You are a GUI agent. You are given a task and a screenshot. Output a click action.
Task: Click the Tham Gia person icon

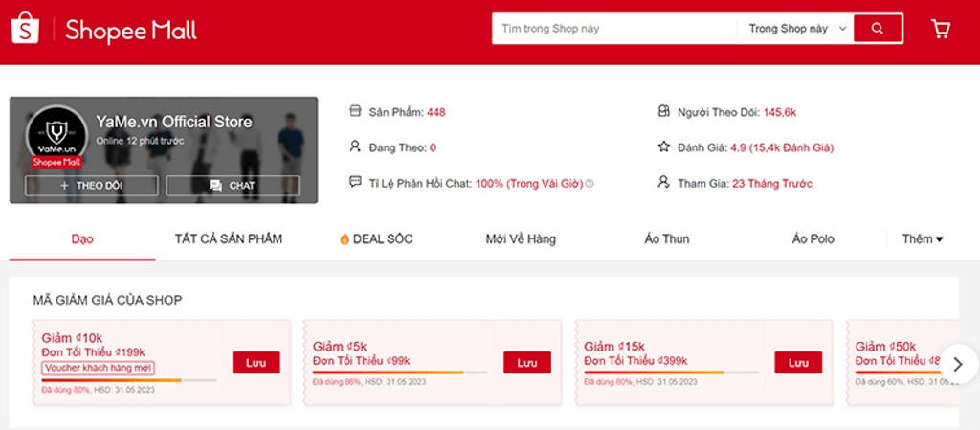tap(664, 183)
